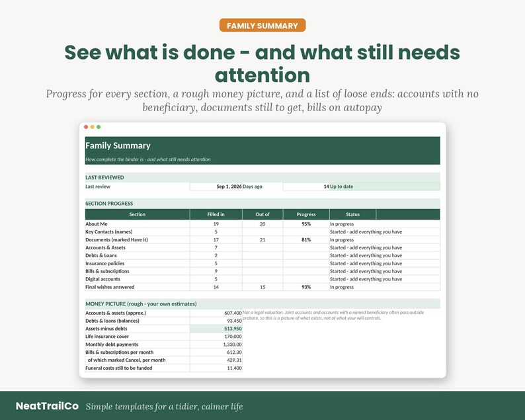The height and width of the screenshot is (420, 525).
Task: Select the 81% progress cell for Documents
Action: 306,240
